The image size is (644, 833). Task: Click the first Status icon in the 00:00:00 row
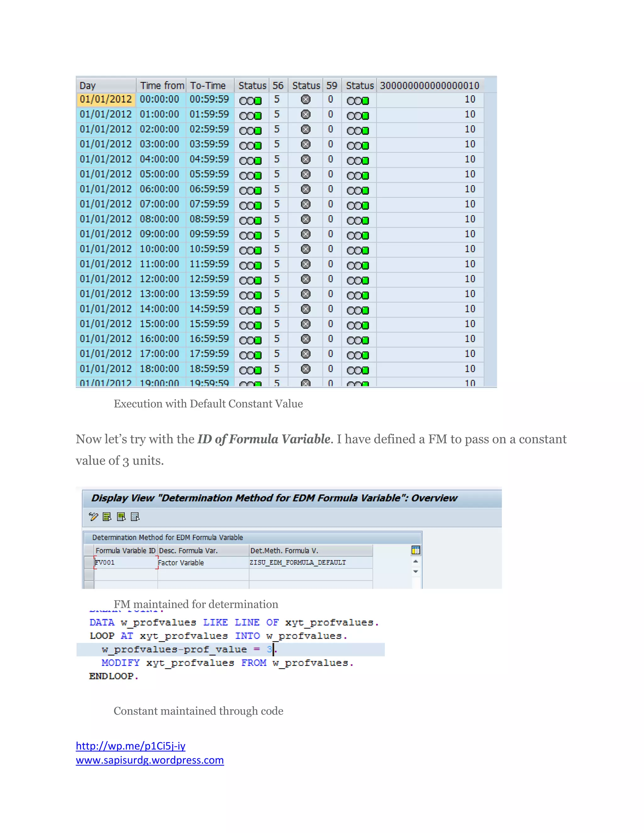pos(251,101)
